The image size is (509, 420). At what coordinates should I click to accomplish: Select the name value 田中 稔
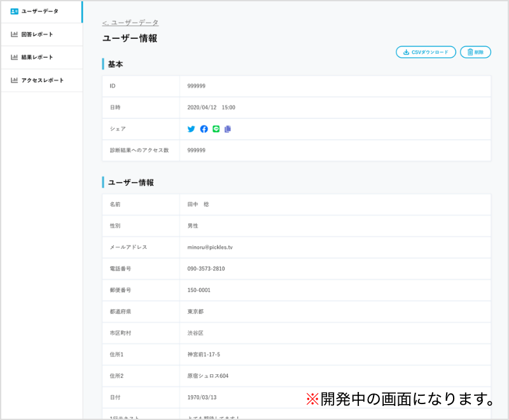click(x=198, y=204)
